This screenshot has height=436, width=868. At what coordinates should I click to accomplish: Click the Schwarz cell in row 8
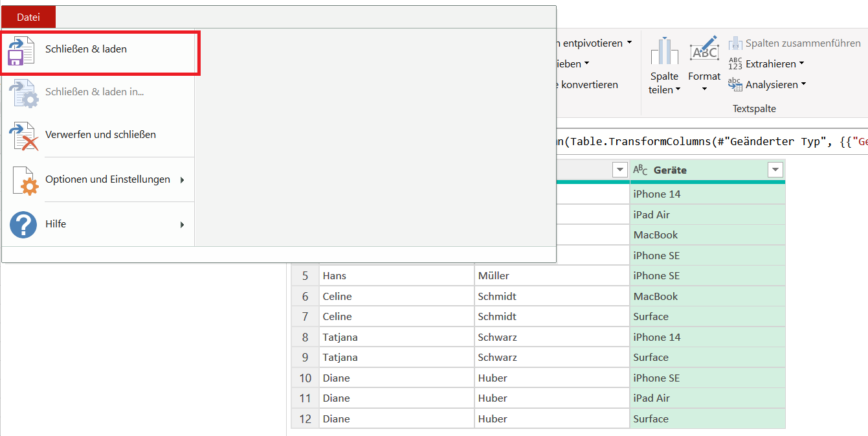(x=552, y=338)
